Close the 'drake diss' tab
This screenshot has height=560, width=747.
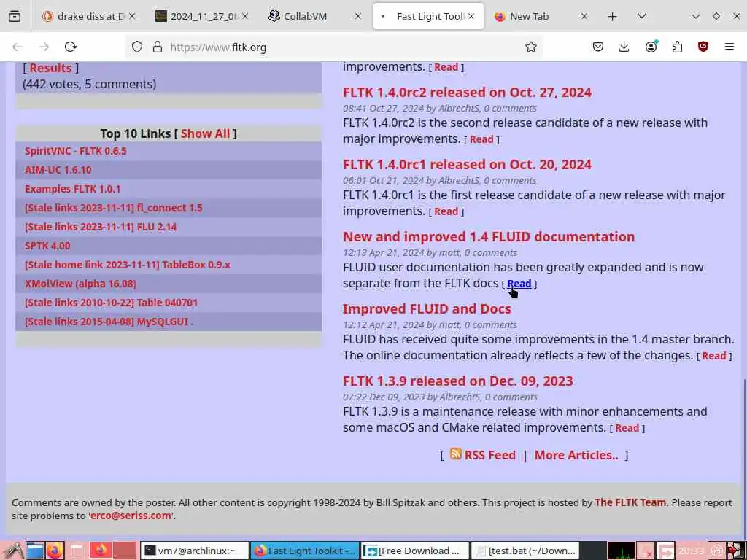point(132,16)
